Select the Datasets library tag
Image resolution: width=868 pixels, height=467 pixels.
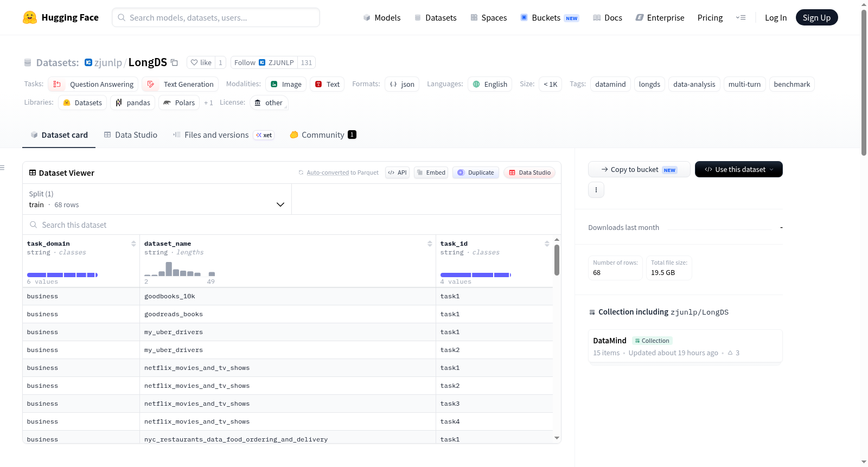pos(82,103)
